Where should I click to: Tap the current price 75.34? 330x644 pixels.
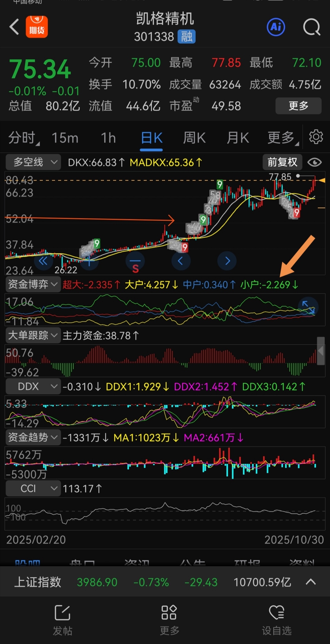pos(40,69)
